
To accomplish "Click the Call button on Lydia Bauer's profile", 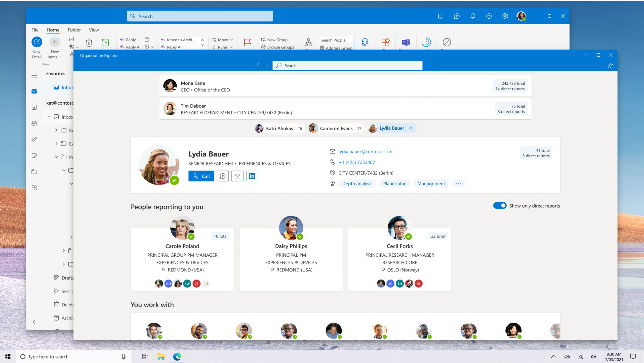I will pos(201,176).
